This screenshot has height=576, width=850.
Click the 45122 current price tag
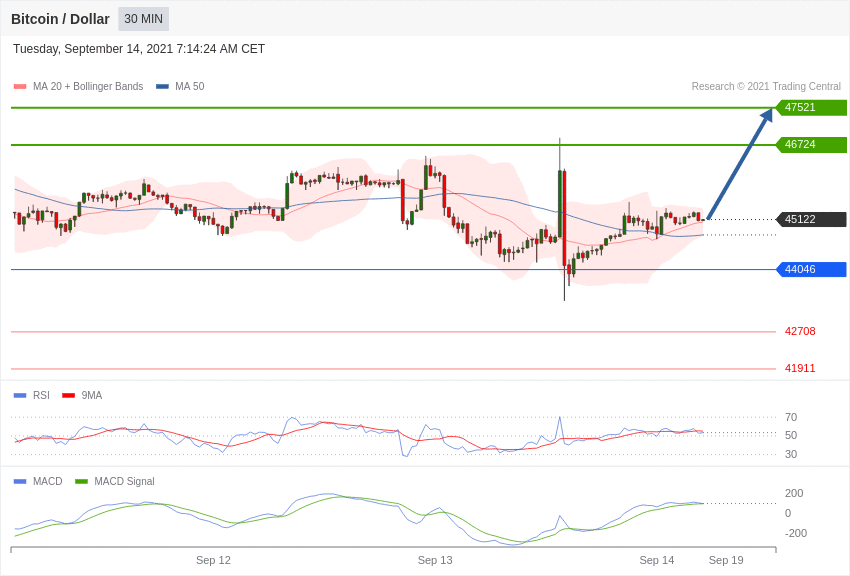point(811,219)
